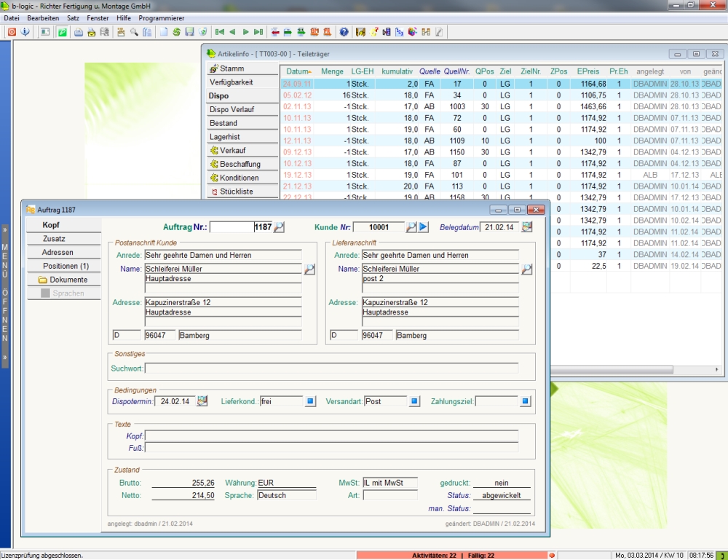The image size is (728, 560).
Task: Click the search magnifier next to Auftrag Nr.
Action: pos(280,227)
